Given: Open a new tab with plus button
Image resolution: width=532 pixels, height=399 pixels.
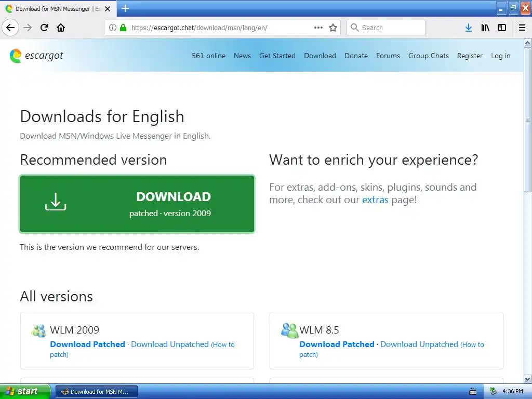Looking at the screenshot, I should pyautogui.click(x=125, y=8).
